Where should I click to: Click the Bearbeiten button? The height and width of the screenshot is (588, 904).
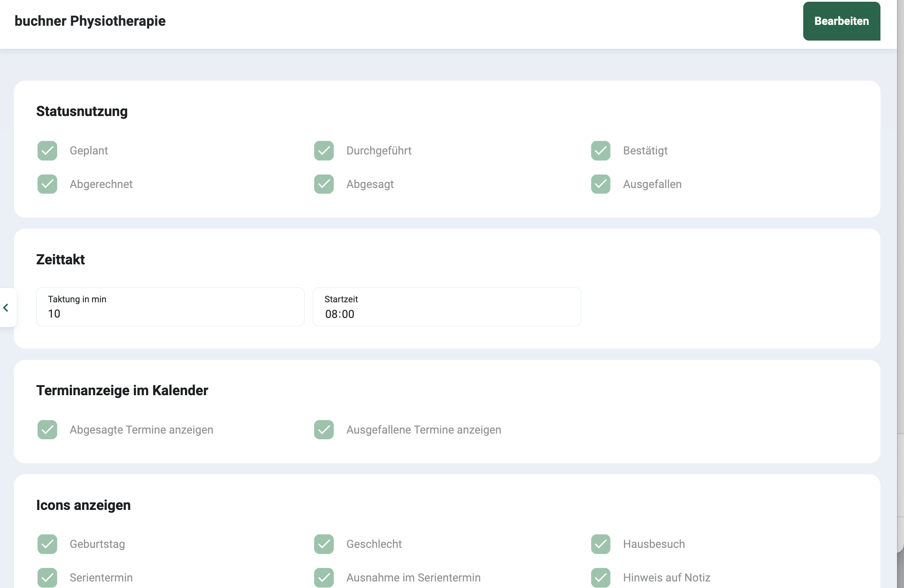coord(841,21)
